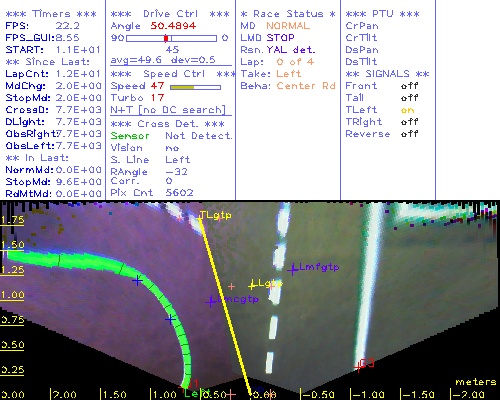The width and height of the screenshot is (500, 400).
Task: Click the yellow TLgtp cross marker
Action: pyautogui.click(x=200, y=219)
